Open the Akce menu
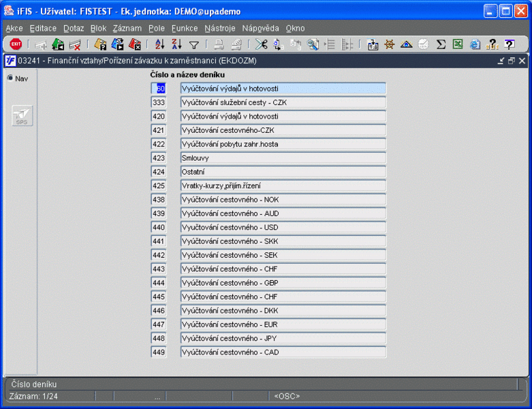The height and width of the screenshot is (409, 532). point(14,28)
